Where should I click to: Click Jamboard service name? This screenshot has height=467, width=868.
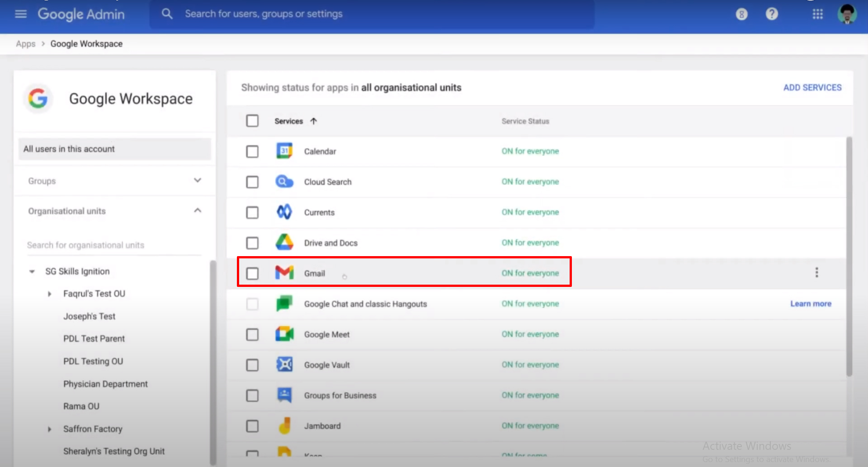click(x=322, y=426)
